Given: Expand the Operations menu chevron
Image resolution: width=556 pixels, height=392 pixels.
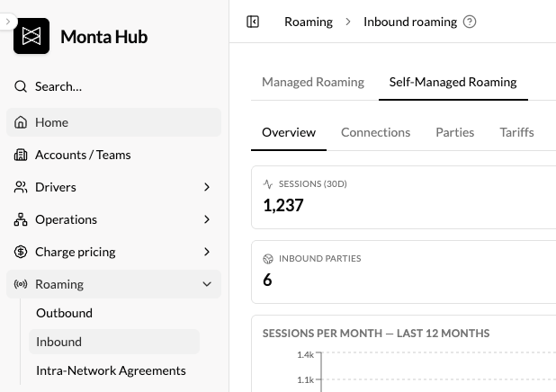Looking at the screenshot, I should 207,219.
